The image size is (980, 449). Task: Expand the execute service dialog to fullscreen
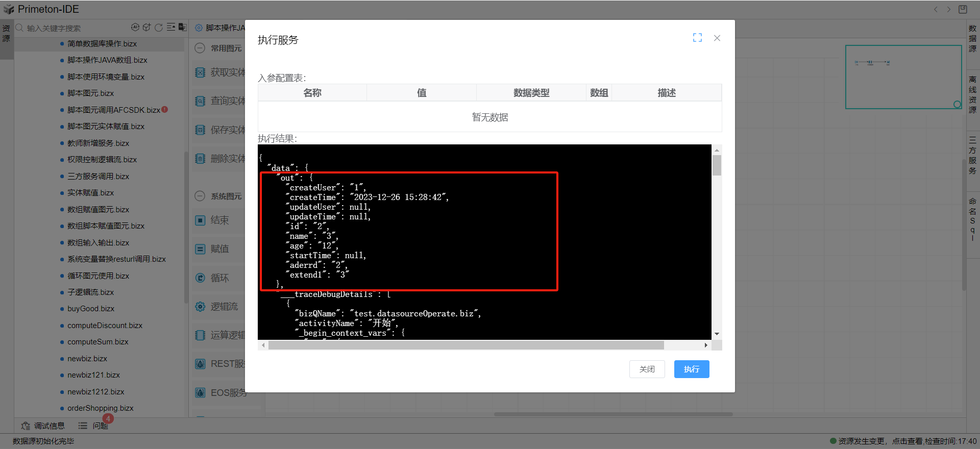coord(697,38)
